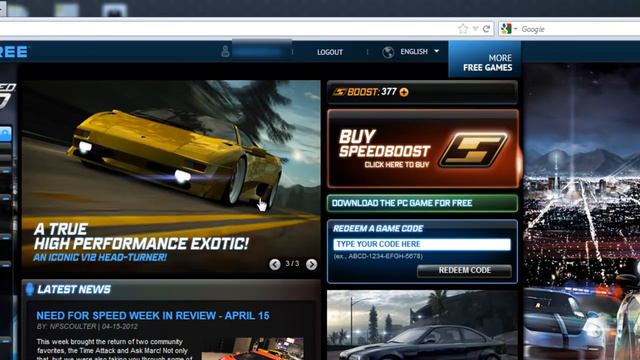
Task: Go to previous slide in carousel
Action: tap(275, 264)
